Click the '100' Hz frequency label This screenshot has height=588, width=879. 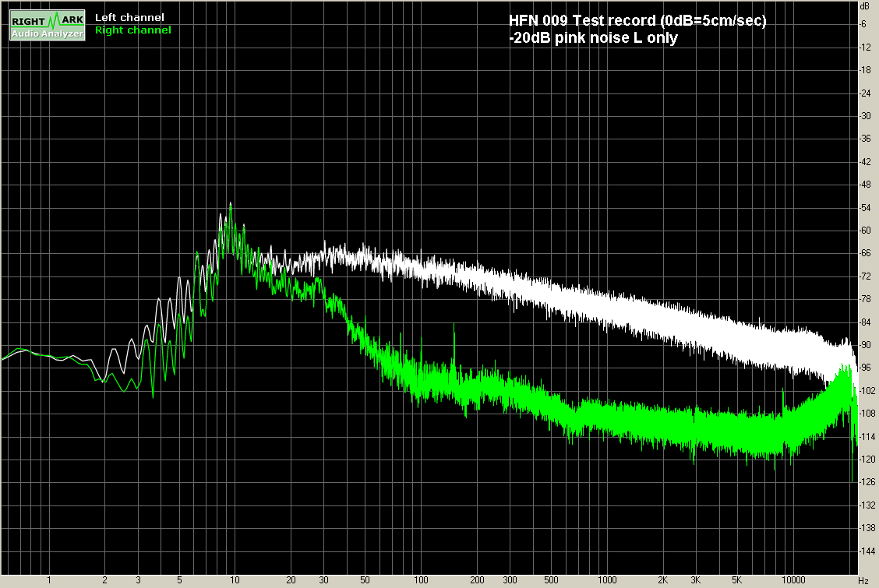pyautogui.click(x=421, y=580)
